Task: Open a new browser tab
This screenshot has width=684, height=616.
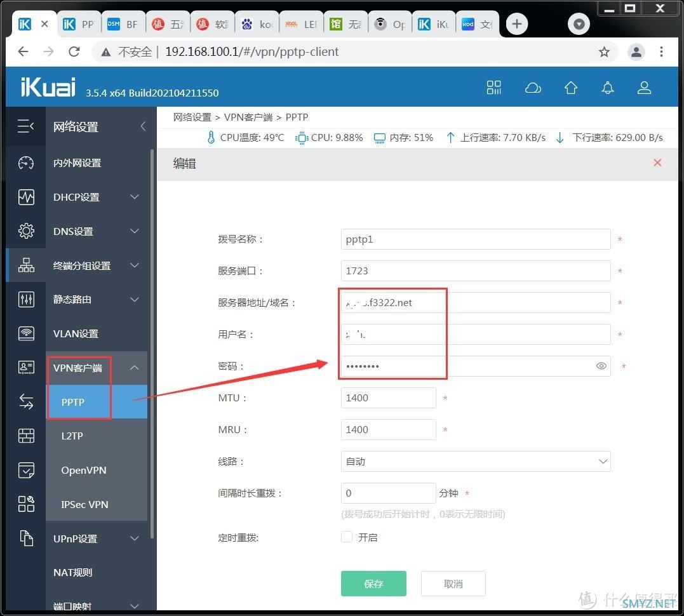Action: (517, 23)
